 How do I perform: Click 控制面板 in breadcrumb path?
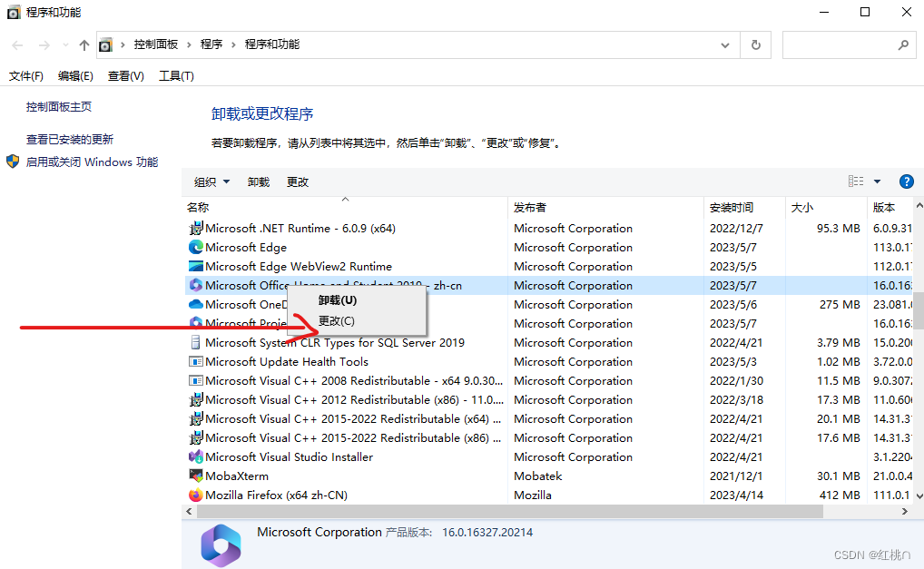click(x=155, y=44)
